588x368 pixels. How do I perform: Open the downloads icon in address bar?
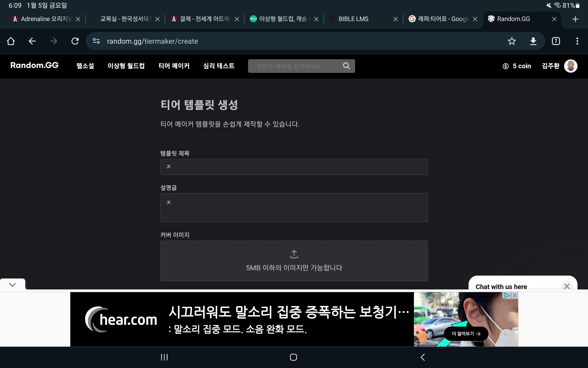[533, 41]
